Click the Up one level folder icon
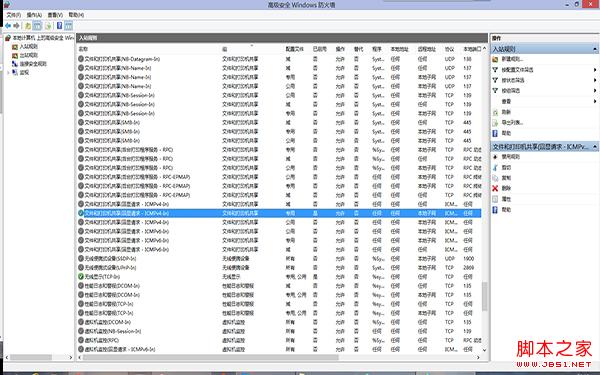Viewport: 600px width, 375px height. [x=28, y=26]
